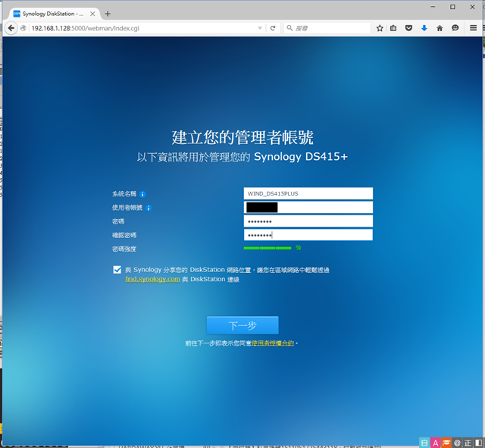Close the Synology DiskStation tab
Image resolution: width=485 pixels, height=448 pixels.
92,14
